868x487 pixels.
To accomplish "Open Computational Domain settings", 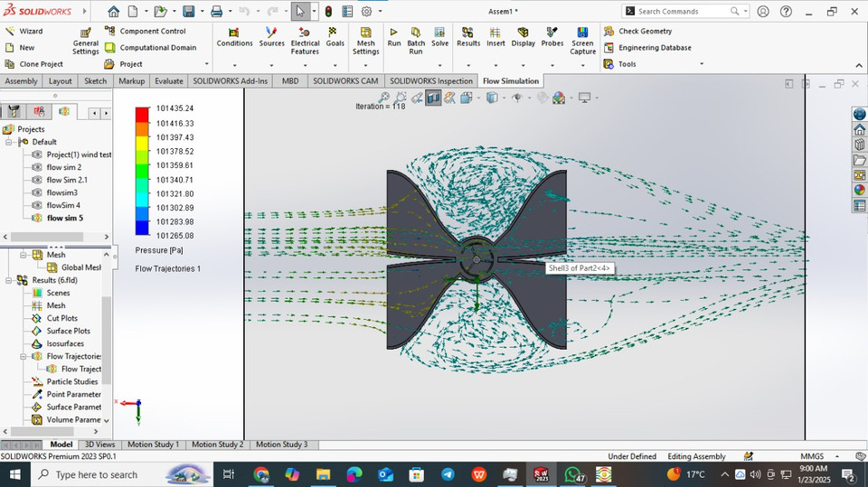I will click(x=151, y=48).
